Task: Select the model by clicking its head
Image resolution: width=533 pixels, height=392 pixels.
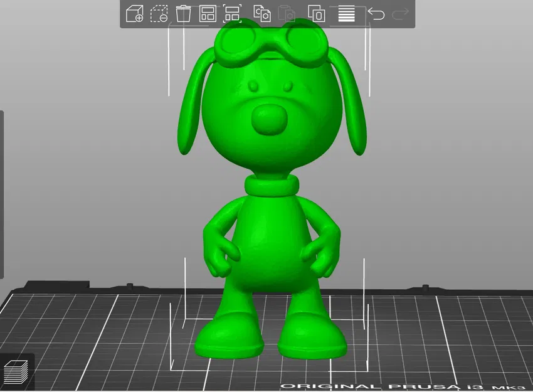Action: 263,100
